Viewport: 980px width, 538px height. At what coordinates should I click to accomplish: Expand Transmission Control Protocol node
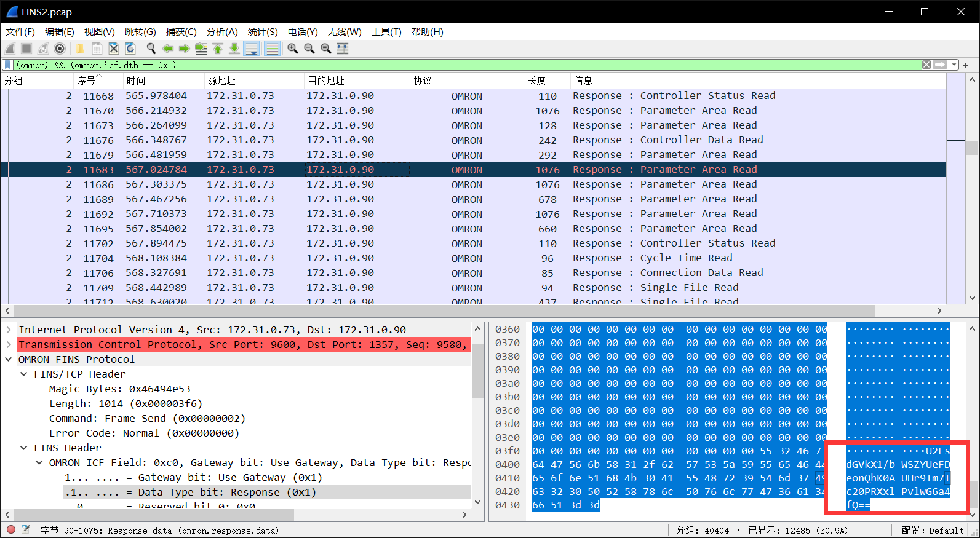coord(9,344)
